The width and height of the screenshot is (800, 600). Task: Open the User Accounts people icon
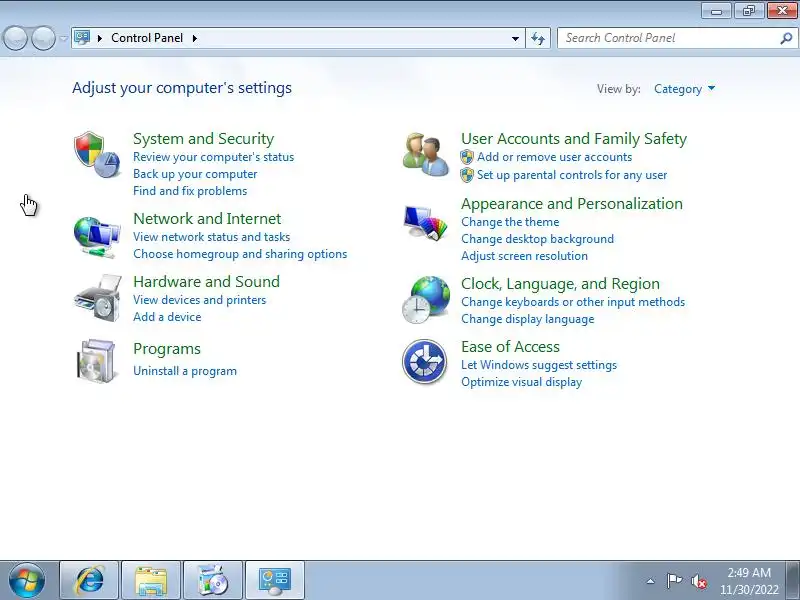[426, 155]
